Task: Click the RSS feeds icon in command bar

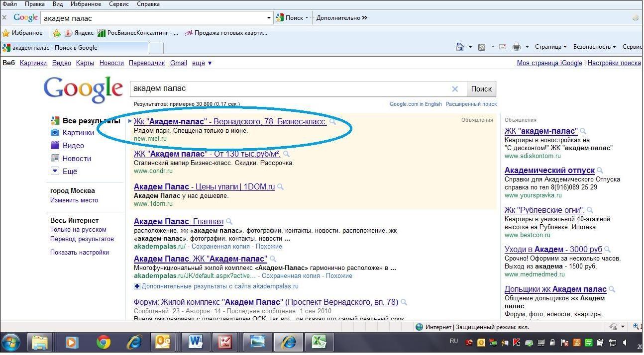Action: point(482,47)
